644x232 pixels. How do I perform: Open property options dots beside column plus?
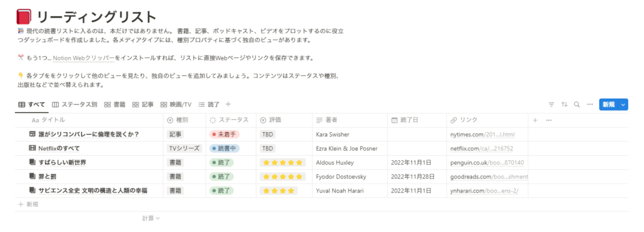[548, 120]
